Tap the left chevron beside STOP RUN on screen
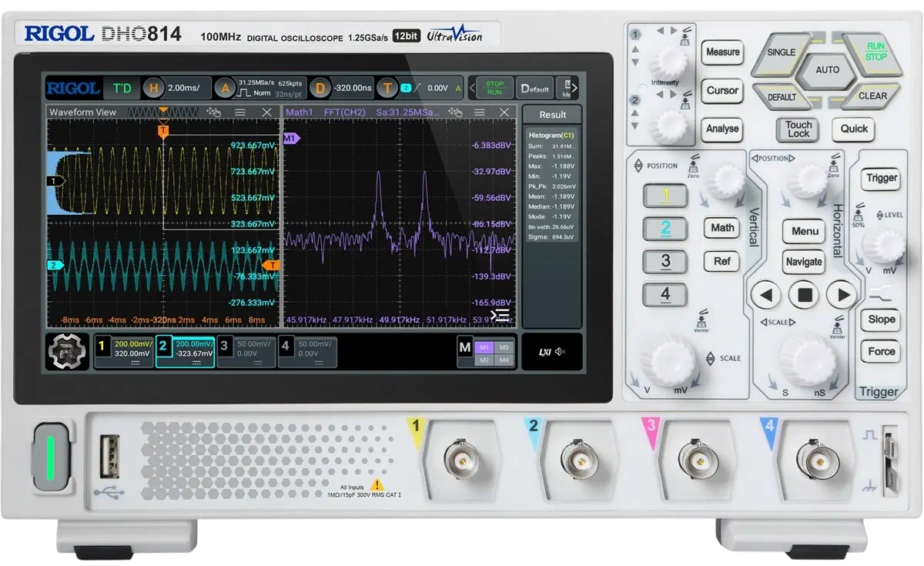The width and height of the screenshot is (924, 566). [472, 88]
